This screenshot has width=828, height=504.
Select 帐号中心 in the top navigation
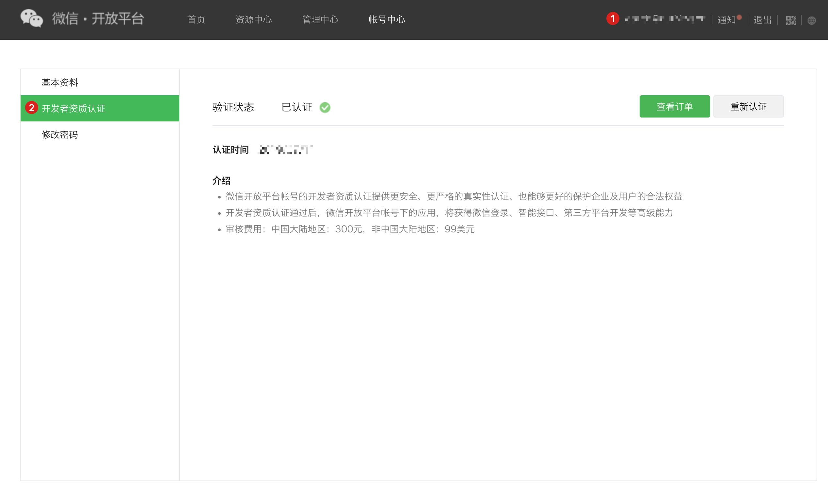(x=387, y=20)
